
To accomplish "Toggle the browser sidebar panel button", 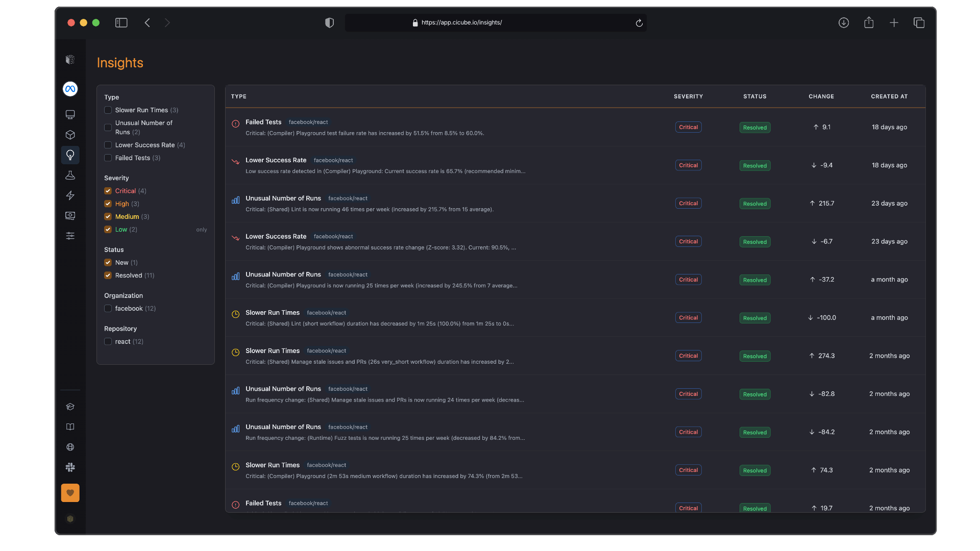I will pos(121,23).
